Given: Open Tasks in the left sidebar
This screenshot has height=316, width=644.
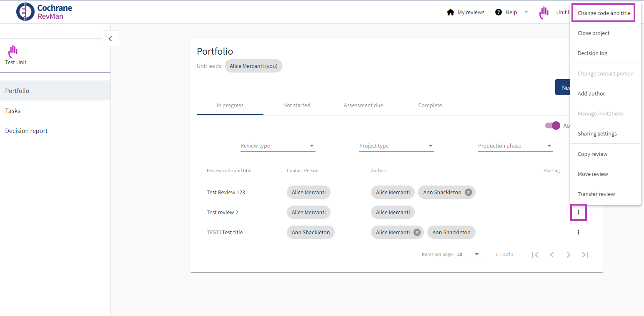Looking at the screenshot, I should coord(13,111).
